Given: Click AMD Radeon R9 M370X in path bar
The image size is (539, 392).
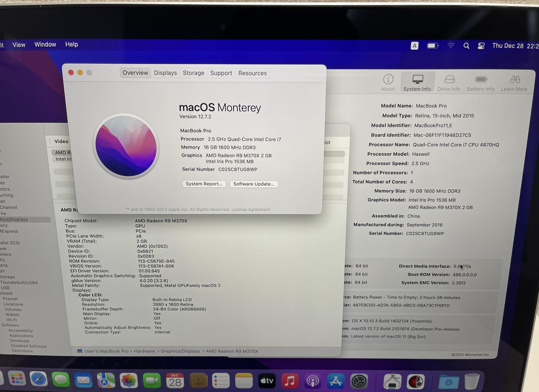Looking at the screenshot, I should (x=232, y=351).
